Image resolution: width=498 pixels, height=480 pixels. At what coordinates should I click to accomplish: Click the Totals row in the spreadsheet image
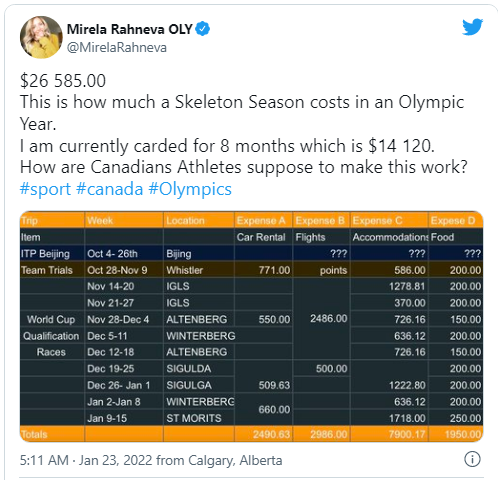[x=251, y=434]
